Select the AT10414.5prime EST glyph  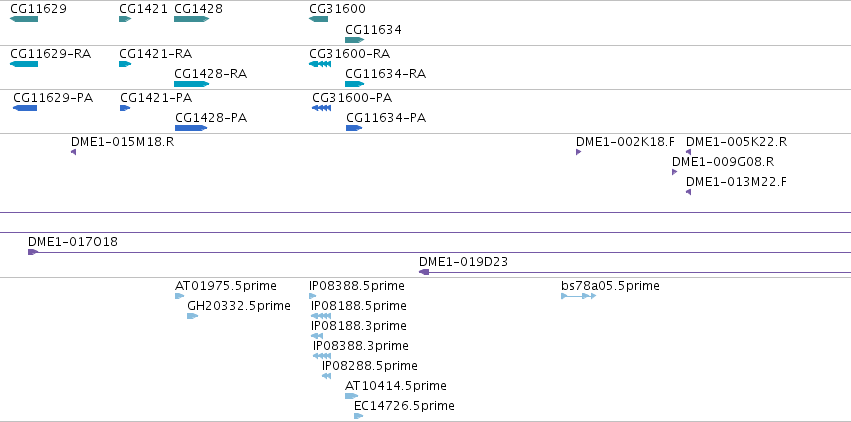[x=352, y=396]
